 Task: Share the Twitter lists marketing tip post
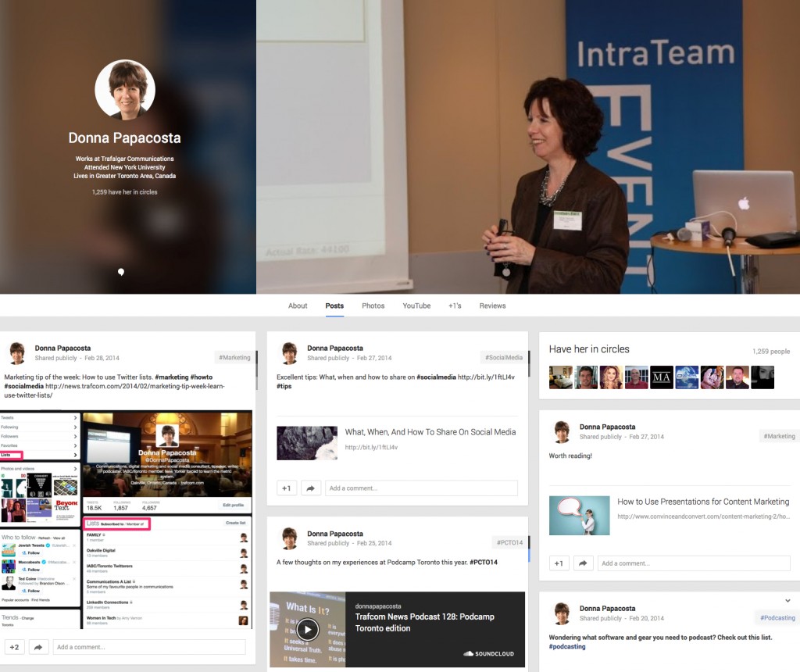[38, 647]
